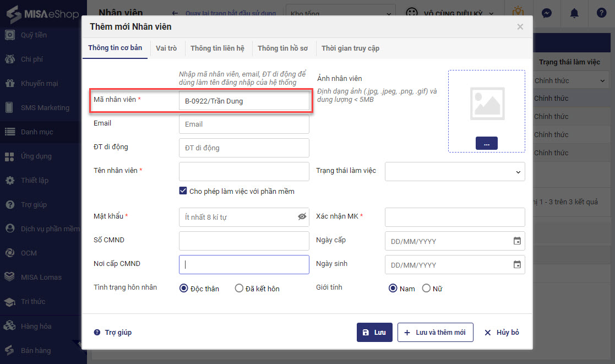Open Ứng dụng apps grid
Image resolution: width=615 pixels, height=364 pixels.
tap(10, 156)
